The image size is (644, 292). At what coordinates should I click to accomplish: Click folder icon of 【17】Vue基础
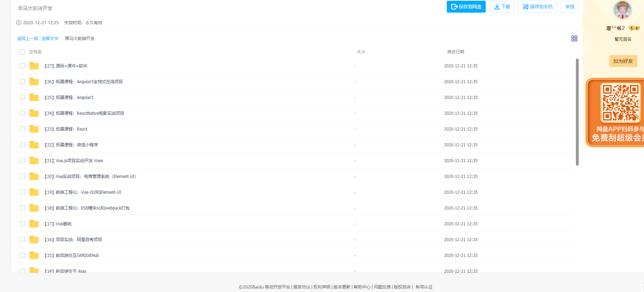[x=34, y=224]
